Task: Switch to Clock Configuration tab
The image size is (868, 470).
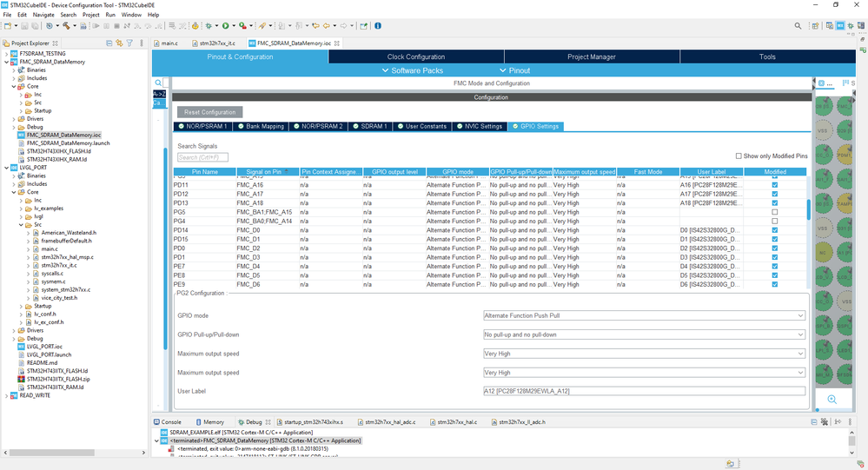Action: pyautogui.click(x=415, y=56)
